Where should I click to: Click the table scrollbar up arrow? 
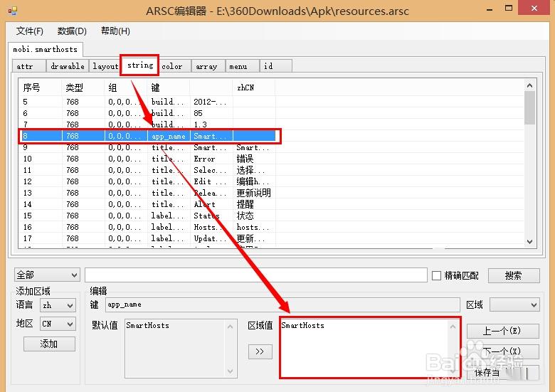pyautogui.click(x=529, y=85)
